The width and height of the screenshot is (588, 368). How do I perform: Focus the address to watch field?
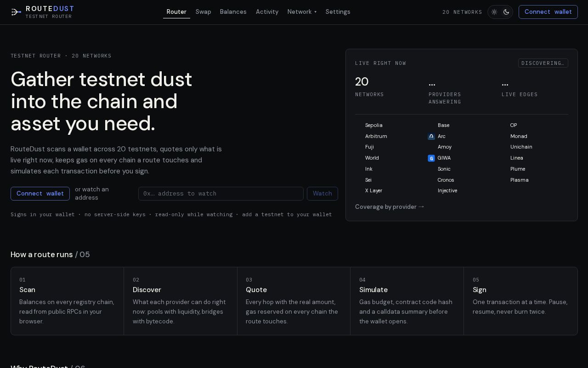(221, 194)
